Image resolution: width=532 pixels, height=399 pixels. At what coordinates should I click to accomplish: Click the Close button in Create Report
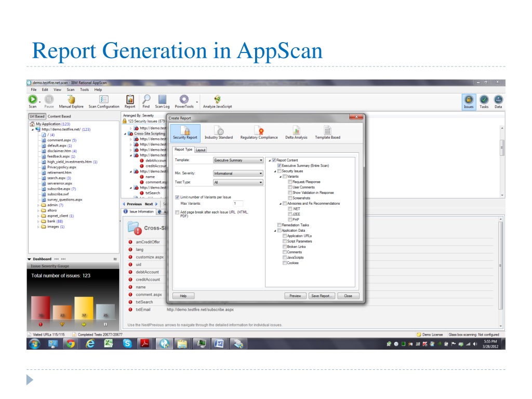click(x=348, y=296)
